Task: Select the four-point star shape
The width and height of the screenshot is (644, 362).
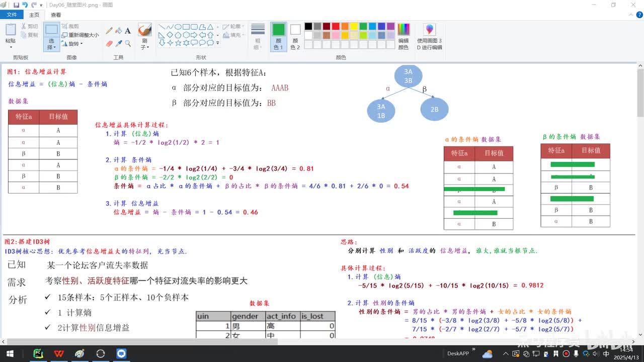Action: [170, 43]
